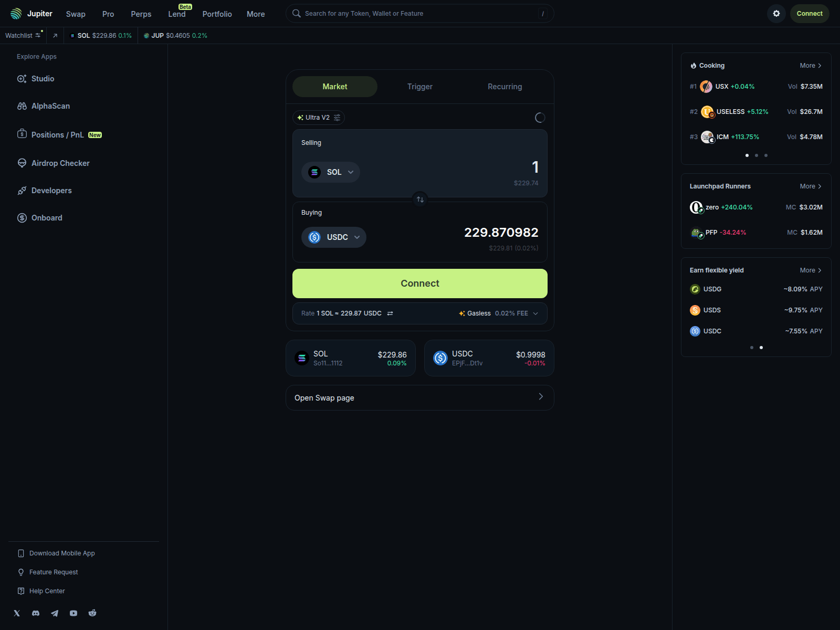Screen dimensions: 840x630
Task: Click USDS ~9.75% APY row
Action: [x=756, y=310]
